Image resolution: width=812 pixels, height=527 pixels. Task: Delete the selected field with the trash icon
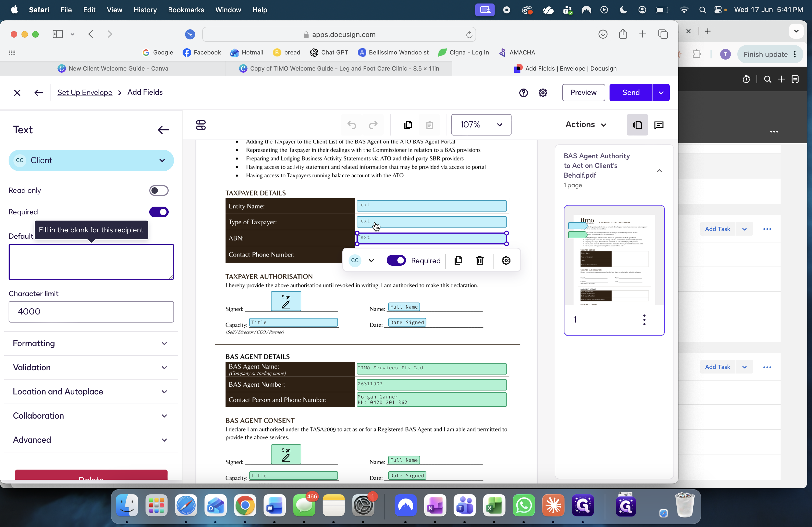click(x=480, y=261)
